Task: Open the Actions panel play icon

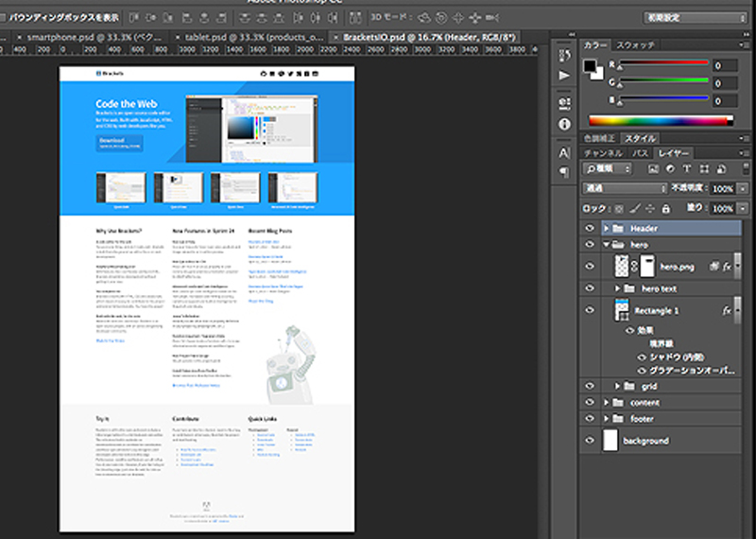Action: click(x=564, y=76)
